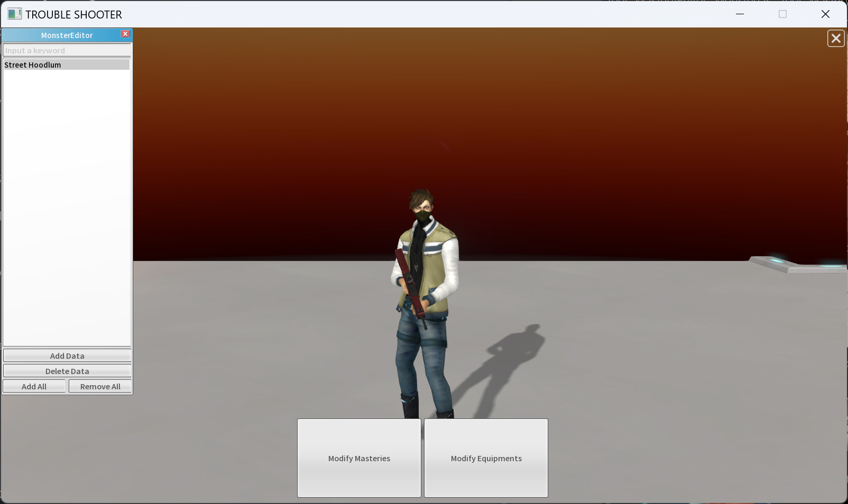
Task: Click Remove All in MonsterEditor
Action: click(100, 387)
